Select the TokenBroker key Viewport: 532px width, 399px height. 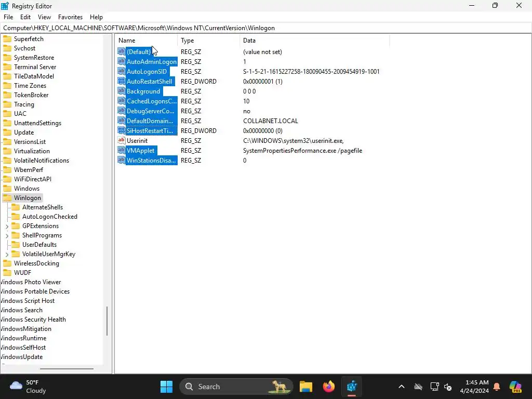[x=31, y=95]
